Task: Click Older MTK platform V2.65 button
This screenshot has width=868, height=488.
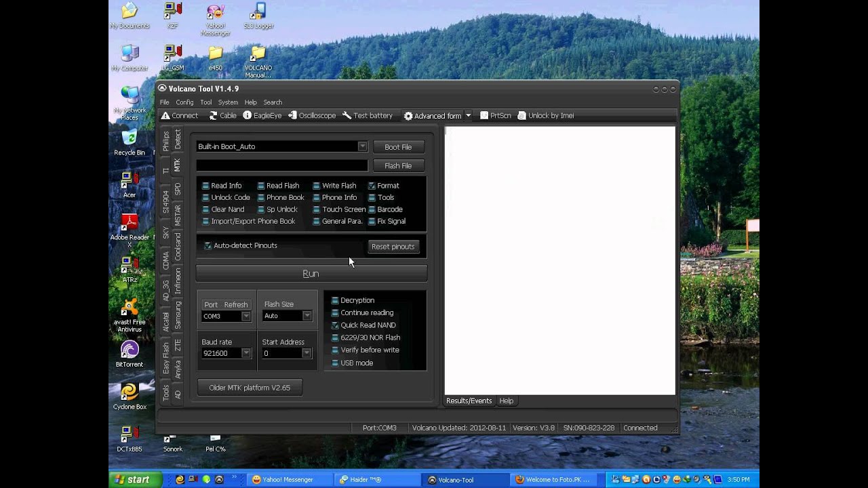Action: click(x=250, y=388)
